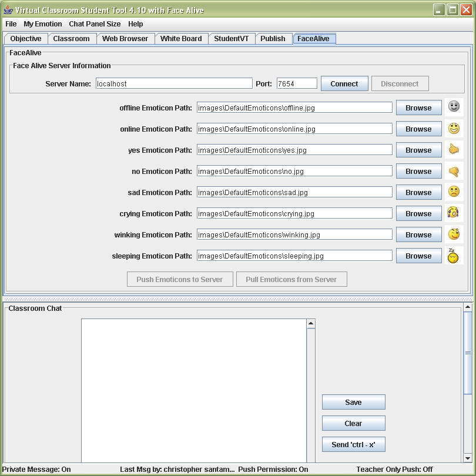Click the crying face emoticon icon

453,213
